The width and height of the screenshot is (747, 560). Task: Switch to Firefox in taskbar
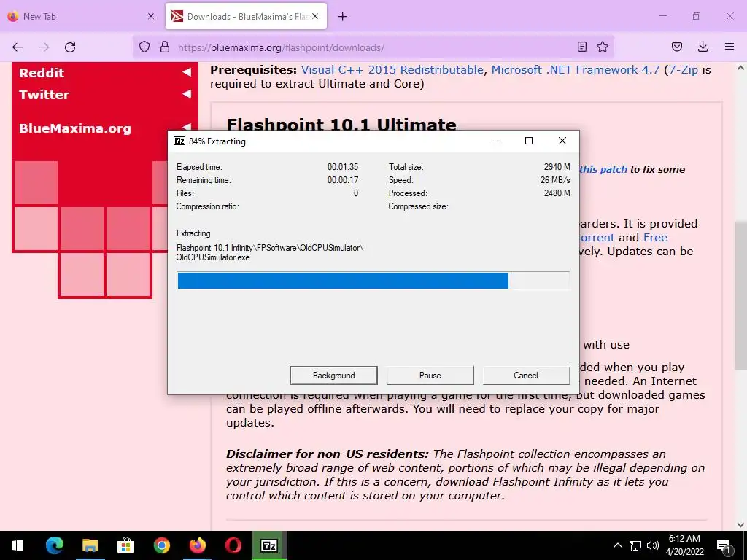point(197,545)
